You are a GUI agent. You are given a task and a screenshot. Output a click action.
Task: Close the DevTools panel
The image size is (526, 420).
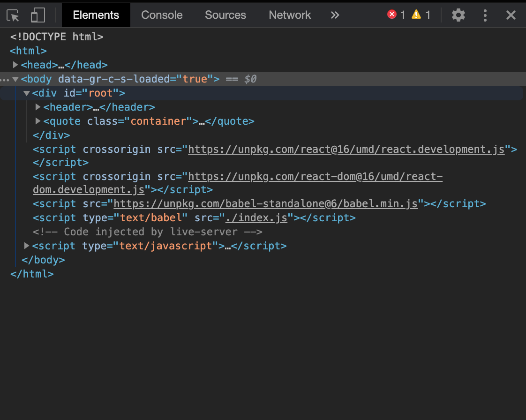[x=511, y=15]
